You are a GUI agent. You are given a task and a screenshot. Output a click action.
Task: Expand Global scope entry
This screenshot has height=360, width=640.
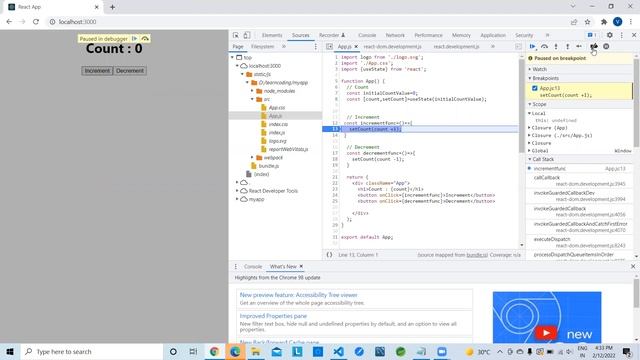(x=530, y=151)
